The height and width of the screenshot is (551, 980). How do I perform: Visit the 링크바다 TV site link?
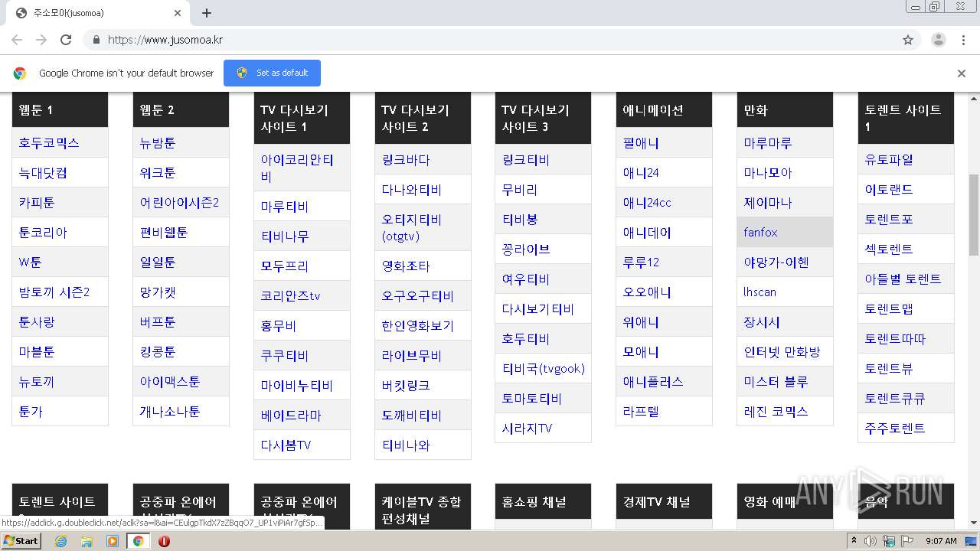(x=406, y=160)
